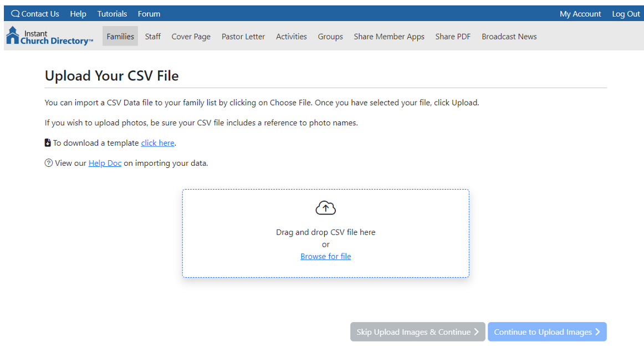
Task: Click the Browse for file link
Action: click(326, 256)
